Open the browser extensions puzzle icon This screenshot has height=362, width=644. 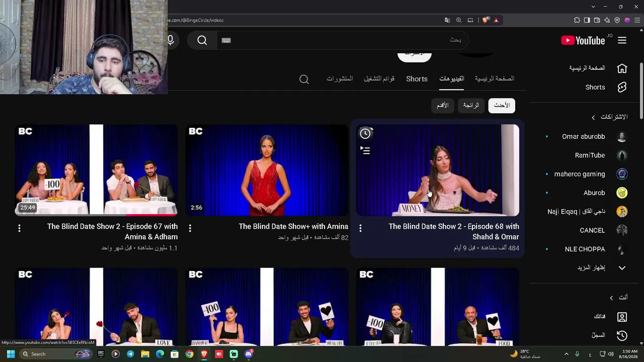577,20
